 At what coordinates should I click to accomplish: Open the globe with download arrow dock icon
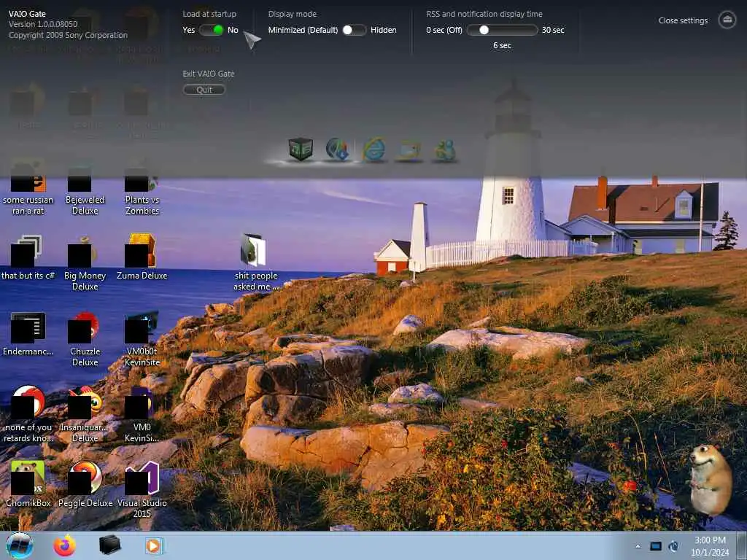coord(337,149)
